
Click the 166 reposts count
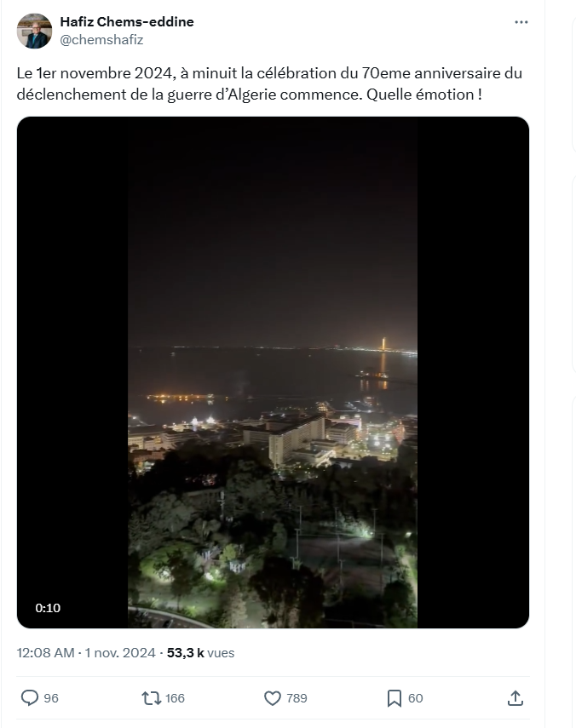175,698
